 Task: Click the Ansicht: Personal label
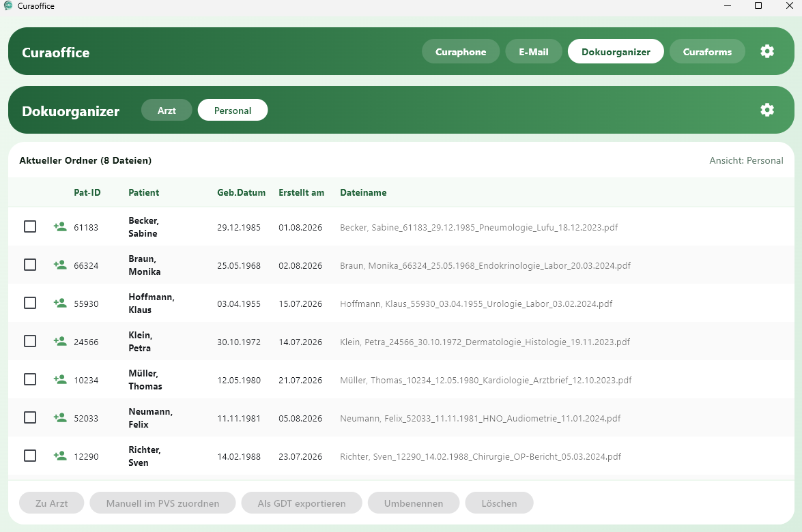coord(746,160)
